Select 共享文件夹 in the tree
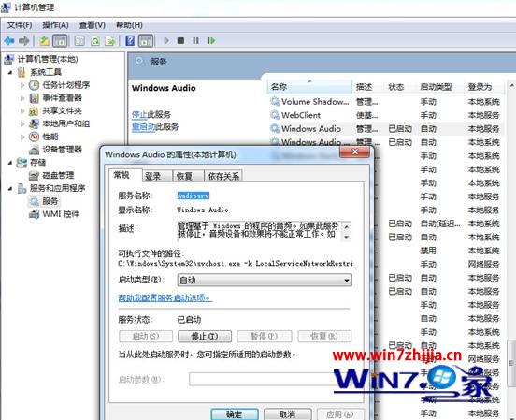The image size is (516, 420). point(62,110)
